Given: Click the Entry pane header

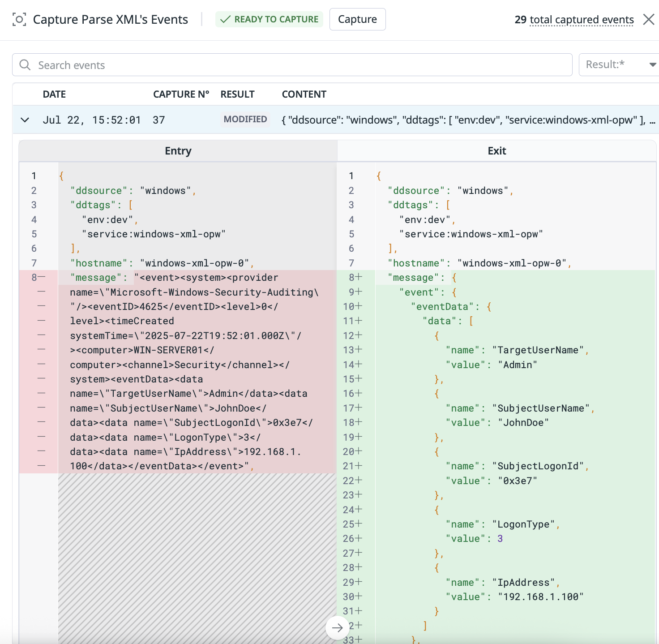Looking at the screenshot, I should [x=178, y=151].
